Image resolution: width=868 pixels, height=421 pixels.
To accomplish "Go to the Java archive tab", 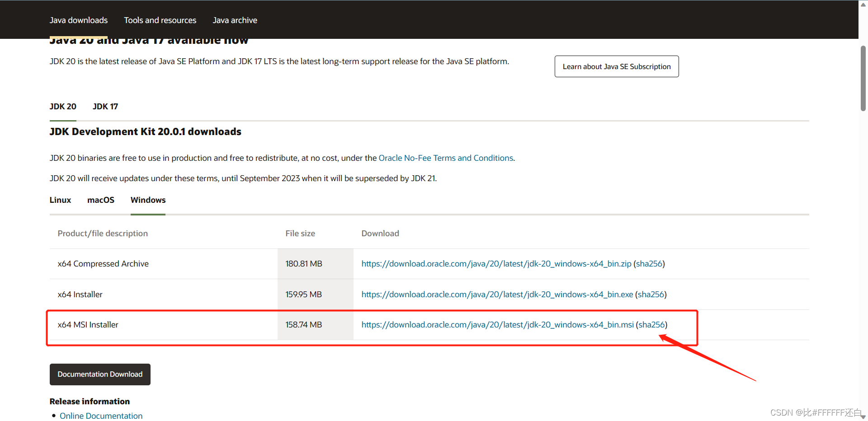I will (235, 20).
